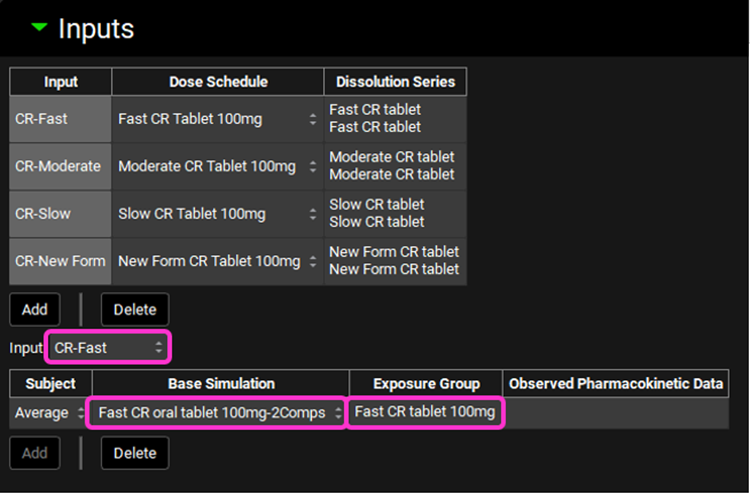
Task: Open the Slow CR Tablet 100mg dropdown
Action: 217,213
